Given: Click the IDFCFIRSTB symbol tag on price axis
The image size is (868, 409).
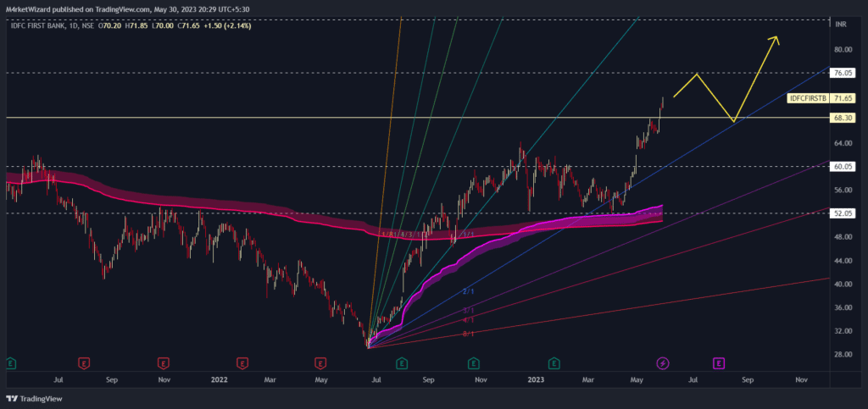Looking at the screenshot, I should 808,98.
